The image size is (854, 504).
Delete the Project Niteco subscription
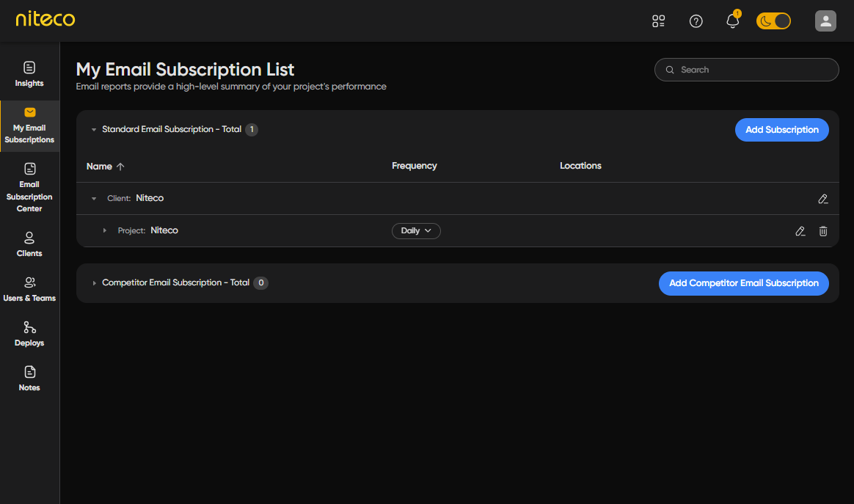[823, 231]
